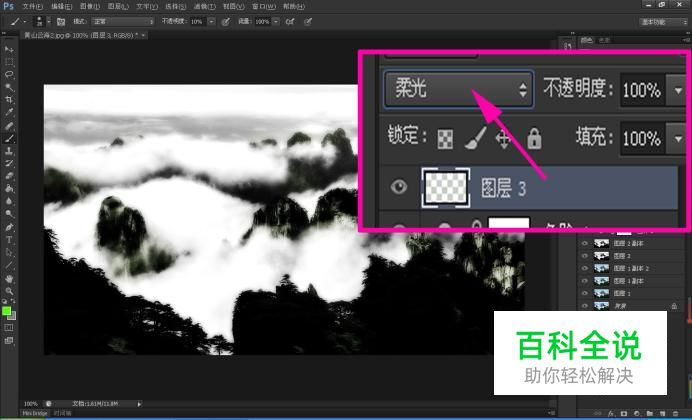Toggle pressure for size button

click(x=308, y=21)
